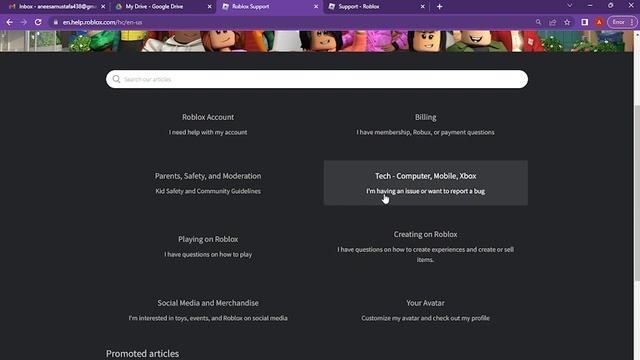Open the Chrome profile avatar
640x360 pixels.
[x=599, y=22]
